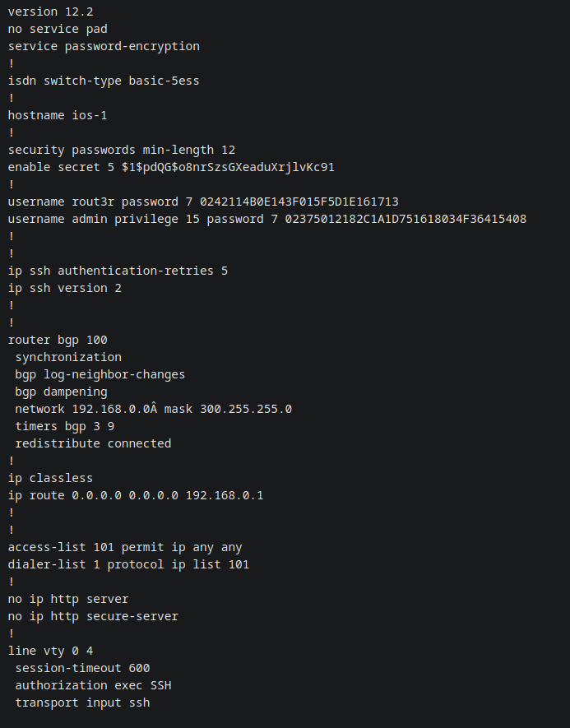Click the 'version 12.2' line
Viewport: 570px width, 728px height.
[x=51, y=12]
